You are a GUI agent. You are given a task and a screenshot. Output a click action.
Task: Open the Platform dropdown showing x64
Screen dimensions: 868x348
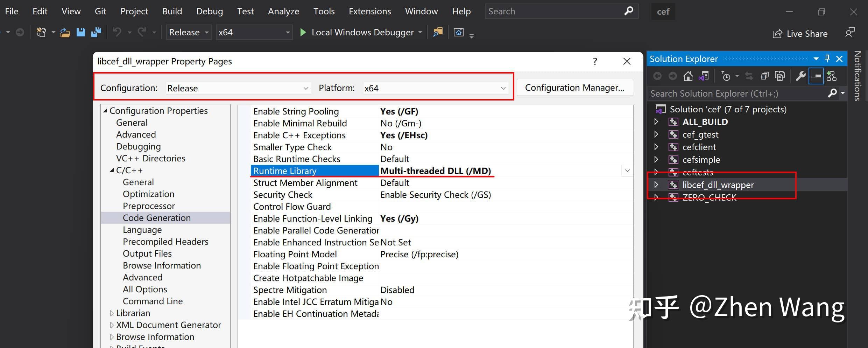click(x=435, y=88)
